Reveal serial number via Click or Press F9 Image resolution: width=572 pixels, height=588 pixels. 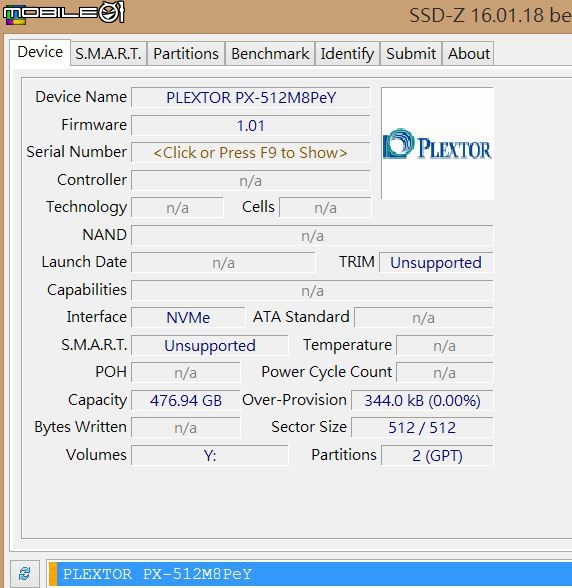click(x=251, y=153)
